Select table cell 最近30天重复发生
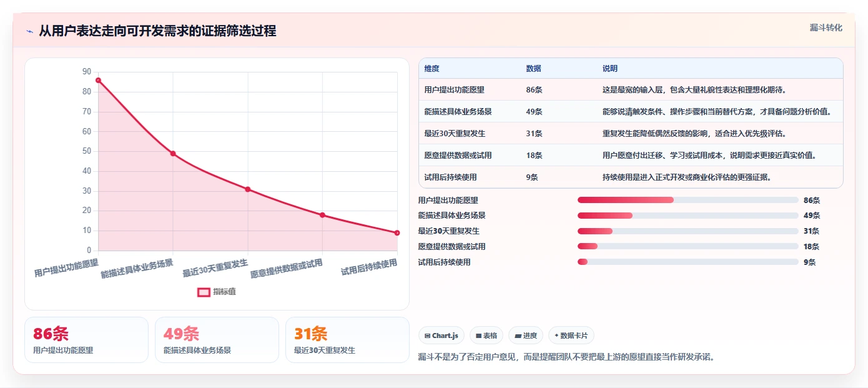The image size is (868, 388). [x=455, y=134]
